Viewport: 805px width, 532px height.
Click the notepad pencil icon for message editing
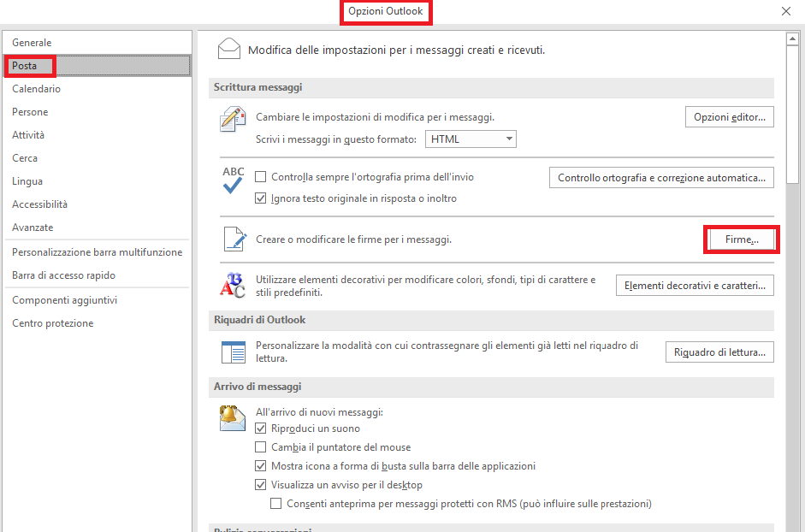[232, 120]
